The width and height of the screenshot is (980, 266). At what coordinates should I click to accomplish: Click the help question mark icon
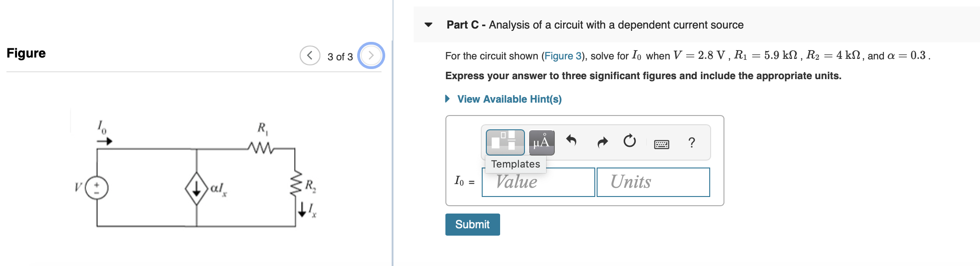coord(691,142)
